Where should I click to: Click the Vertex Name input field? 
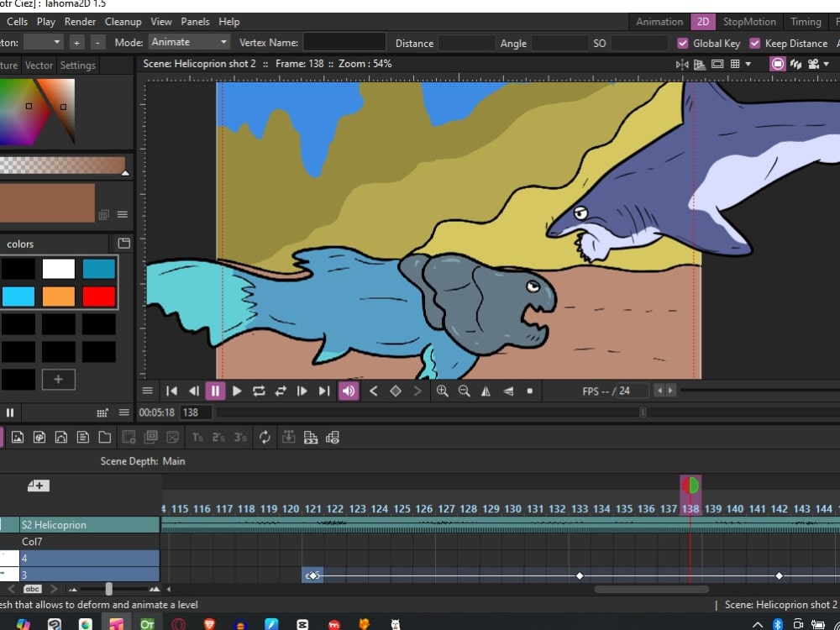344,42
